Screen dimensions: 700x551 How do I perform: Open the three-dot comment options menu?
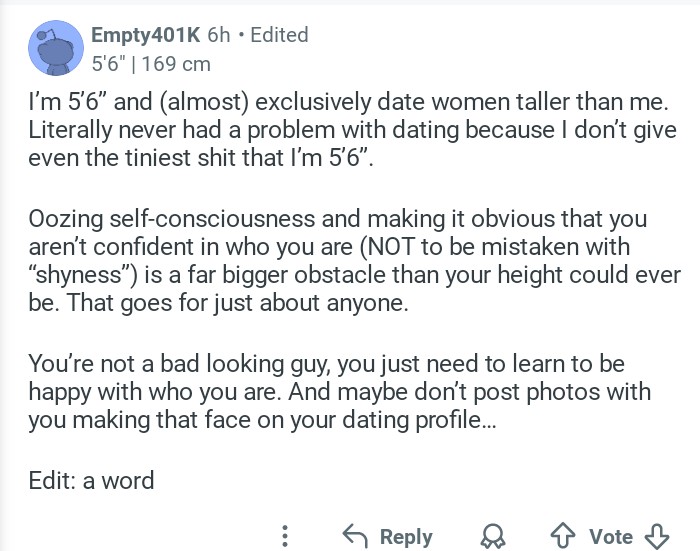coord(285,535)
